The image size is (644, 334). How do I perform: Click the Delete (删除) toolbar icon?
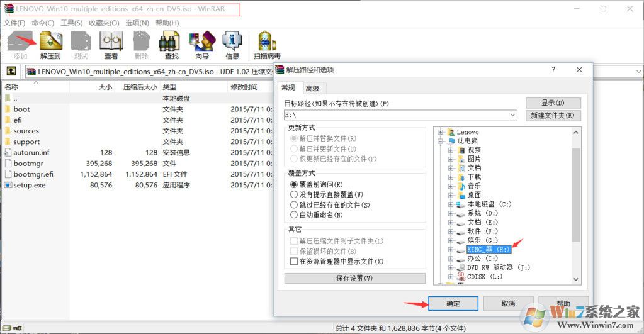141,42
